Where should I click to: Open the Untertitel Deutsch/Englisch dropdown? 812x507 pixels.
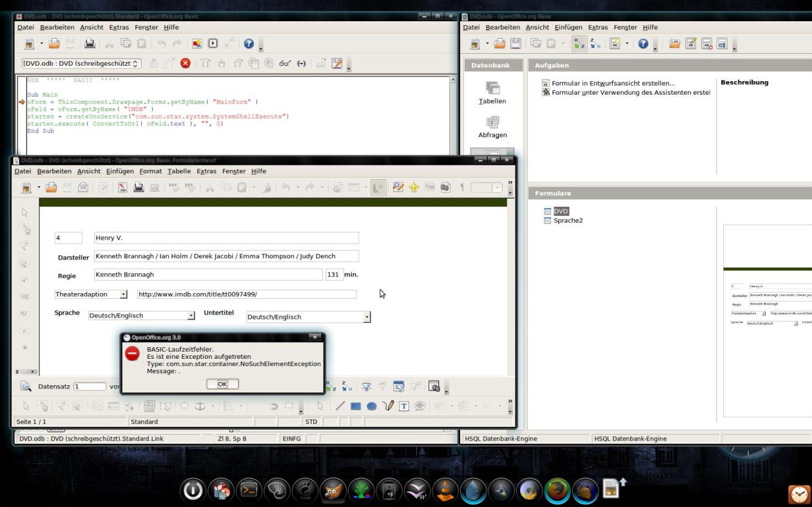(367, 317)
